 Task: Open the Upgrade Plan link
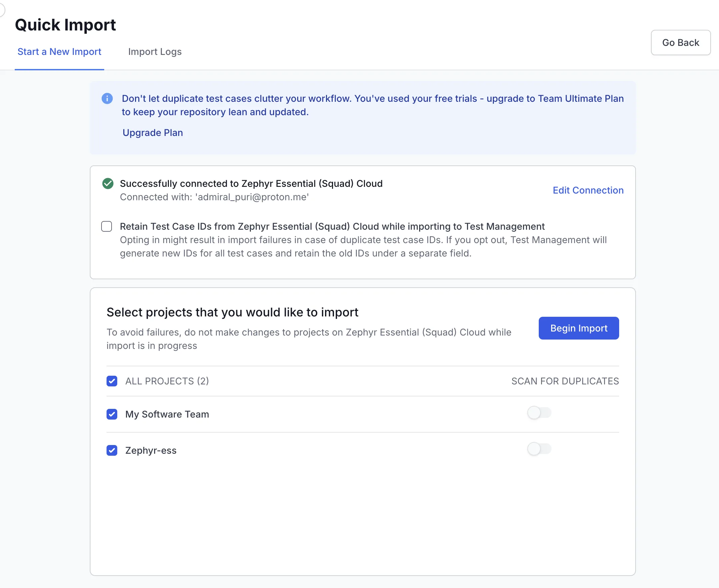click(x=152, y=133)
